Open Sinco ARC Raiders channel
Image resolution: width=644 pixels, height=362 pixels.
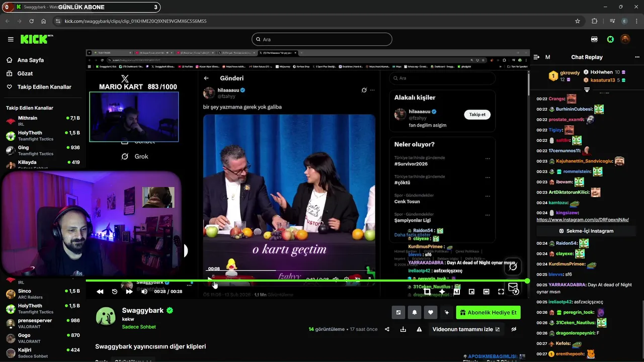[43, 294]
